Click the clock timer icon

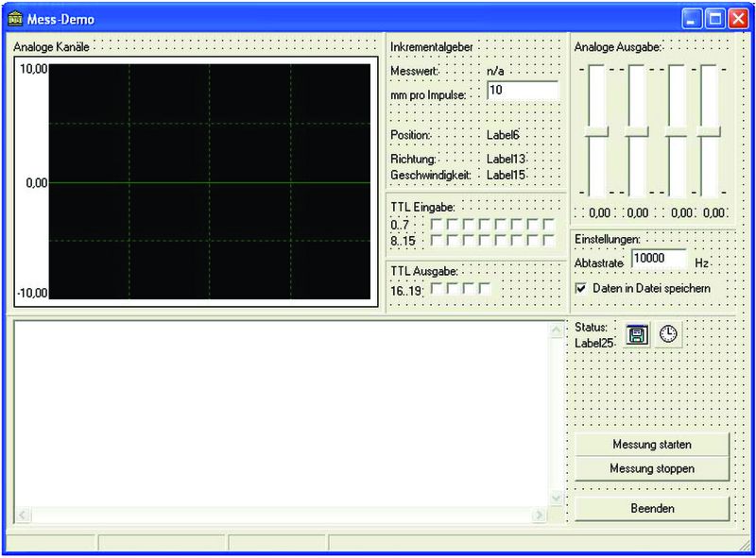[x=668, y=334]
